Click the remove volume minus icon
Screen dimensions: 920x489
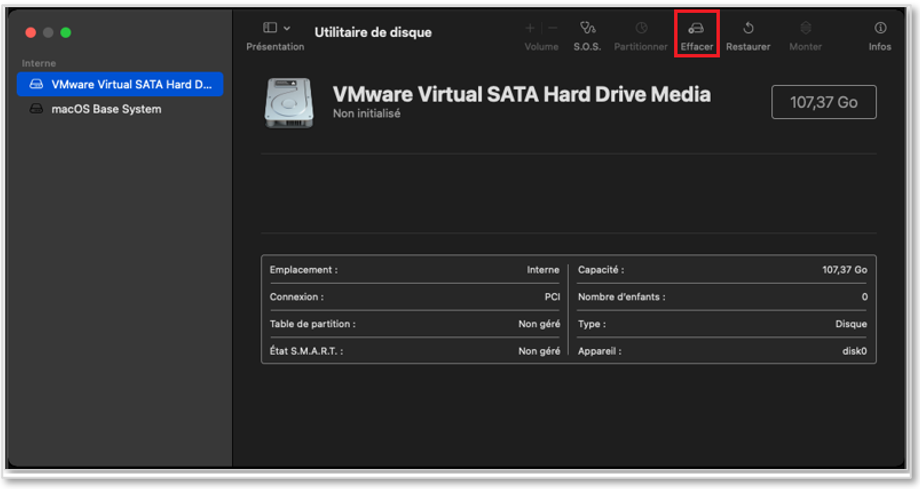(552, 28)
